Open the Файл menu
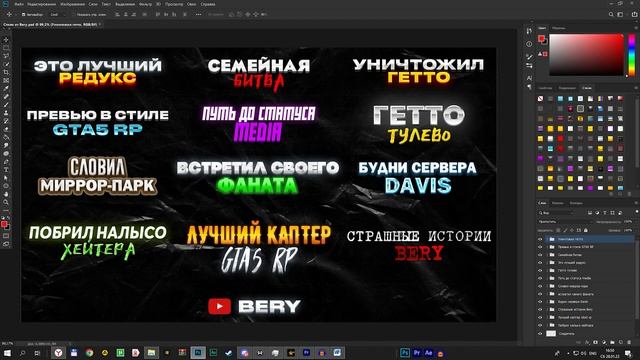640x360 pixels. [19, 4]
